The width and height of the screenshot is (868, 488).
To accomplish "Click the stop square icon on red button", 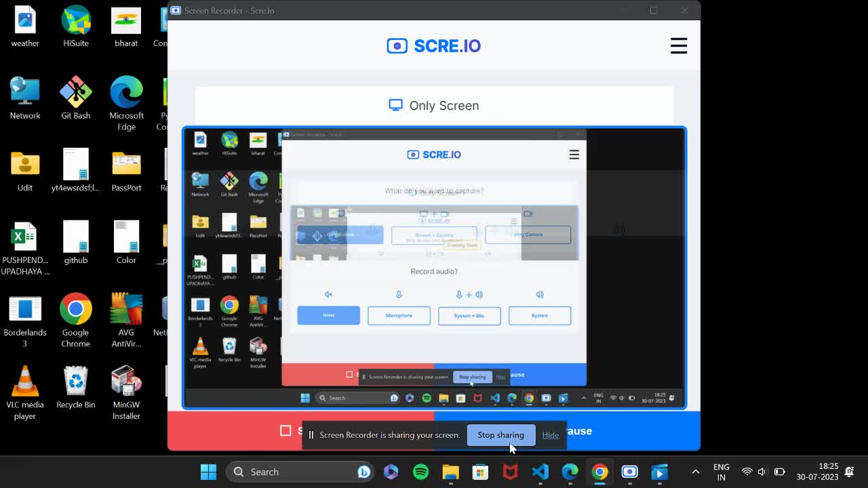I will click(285, 430).
